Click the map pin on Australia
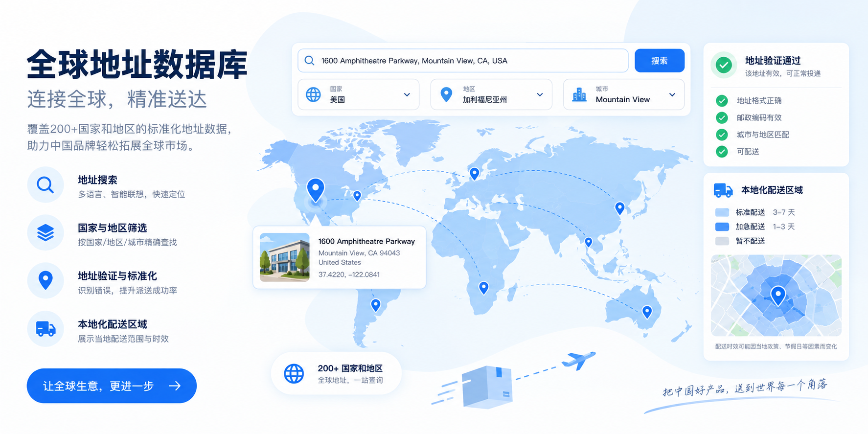This screenshot has width=868, height=434. tap(647, 312)
